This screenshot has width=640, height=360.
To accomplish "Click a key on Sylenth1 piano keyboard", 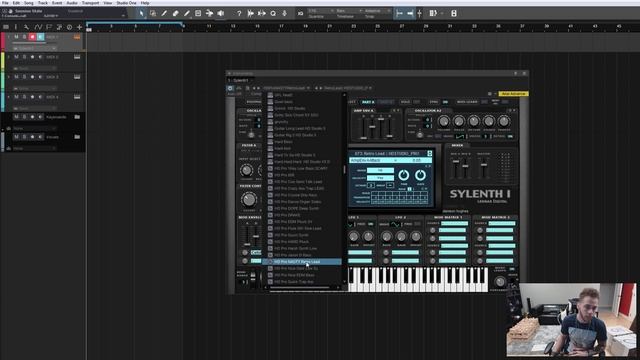I will point(418,280).
